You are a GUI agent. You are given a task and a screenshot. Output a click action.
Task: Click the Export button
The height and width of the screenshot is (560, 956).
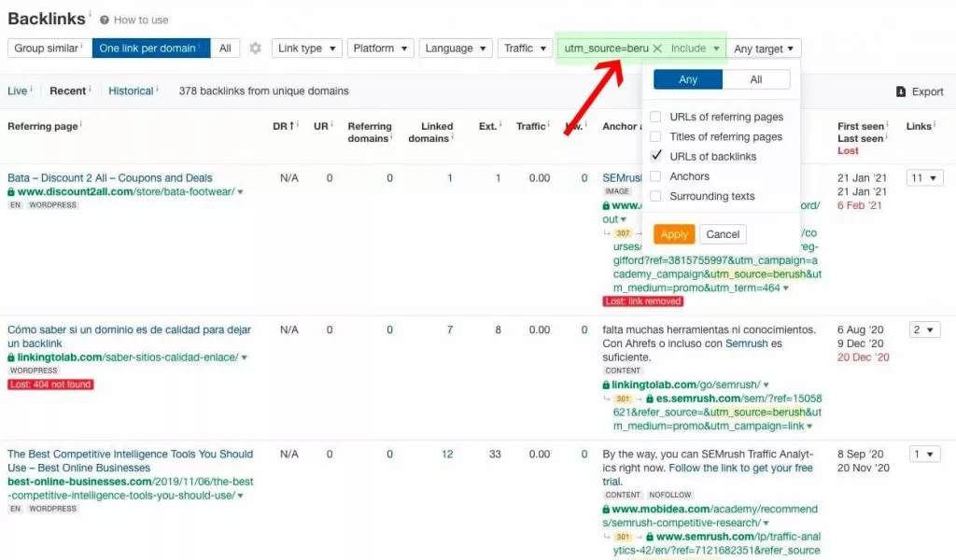(920, 91)
